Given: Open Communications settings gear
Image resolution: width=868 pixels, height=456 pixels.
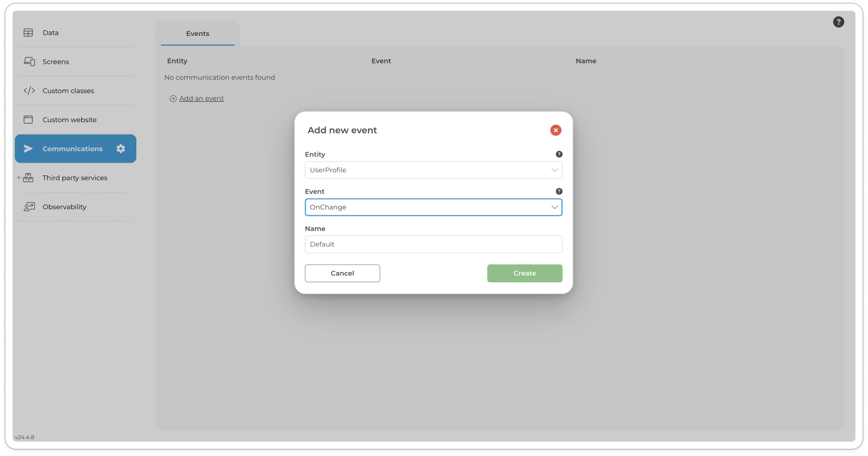Looking at the screenshot, I should (x=121, y=149).
